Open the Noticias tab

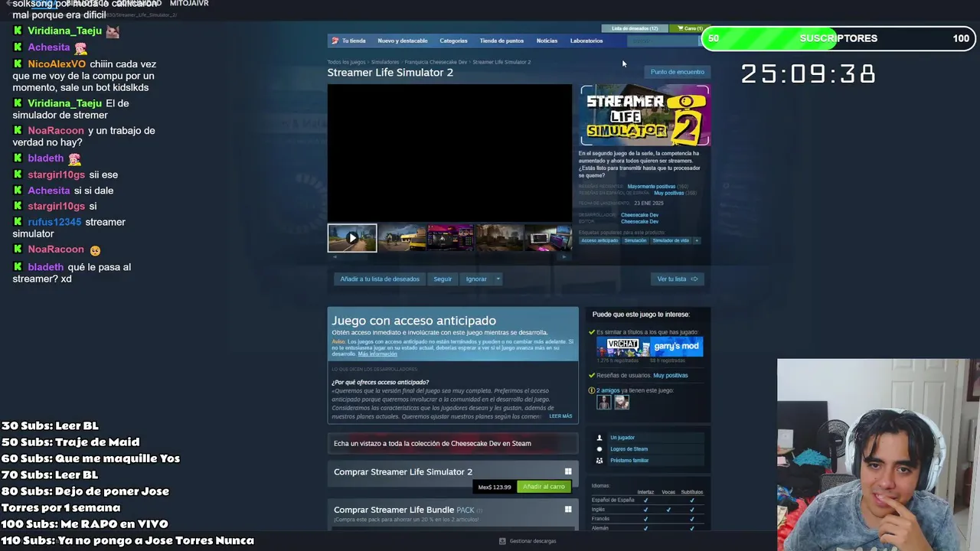pyautogui.click(x=547, y=41)
